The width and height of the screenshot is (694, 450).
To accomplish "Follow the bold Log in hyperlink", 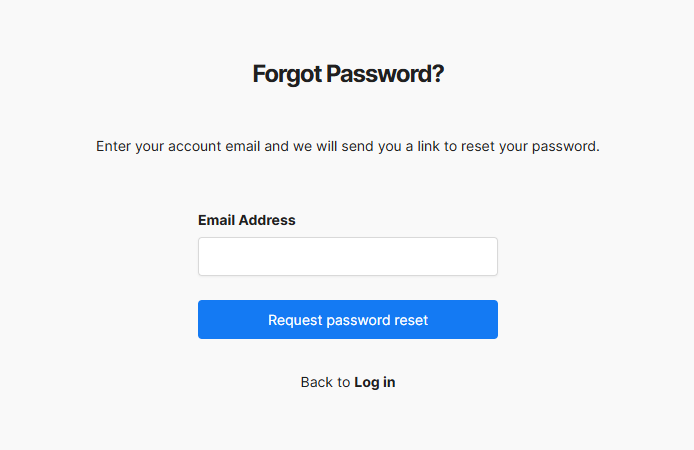I will click(375, 382).
